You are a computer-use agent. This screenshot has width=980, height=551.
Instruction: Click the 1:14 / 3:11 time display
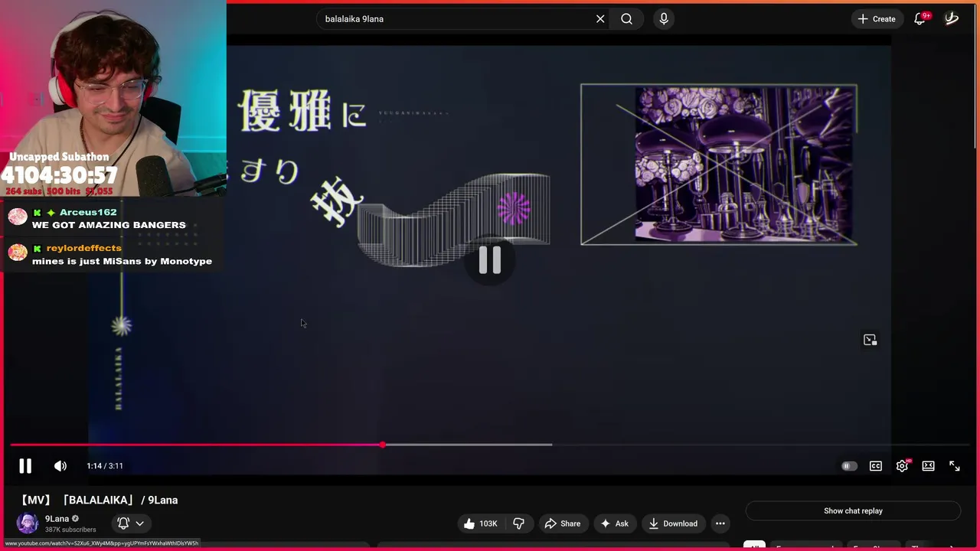pyautogui.click(x=105, y=466)
